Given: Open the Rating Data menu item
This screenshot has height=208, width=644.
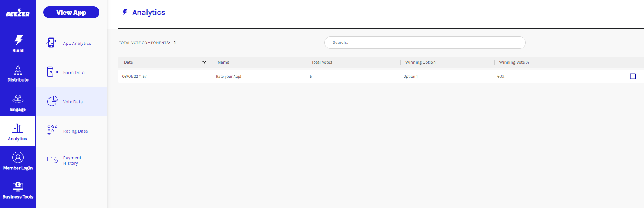Looking at the screenshot, I should 75,131.
